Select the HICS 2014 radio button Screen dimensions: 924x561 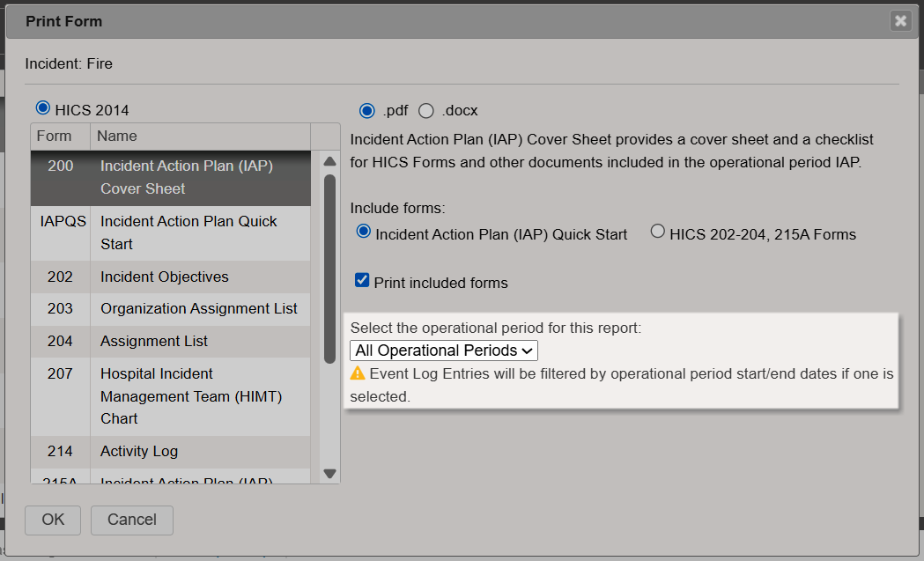point(42,107)
